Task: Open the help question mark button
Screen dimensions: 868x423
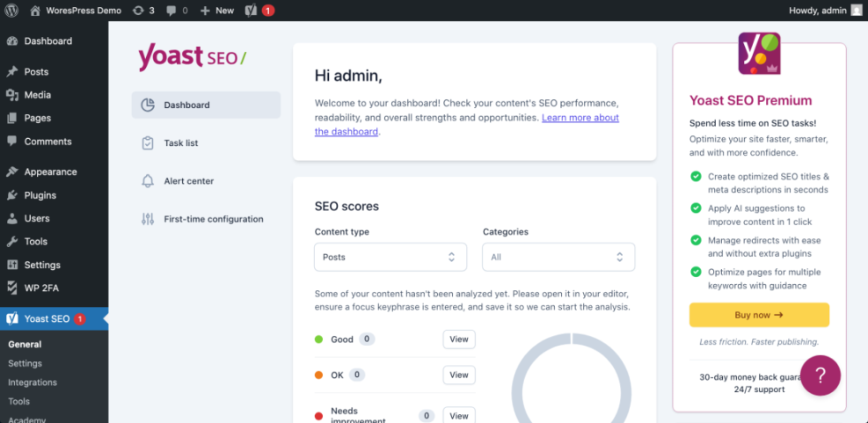Action: [821, 376]
